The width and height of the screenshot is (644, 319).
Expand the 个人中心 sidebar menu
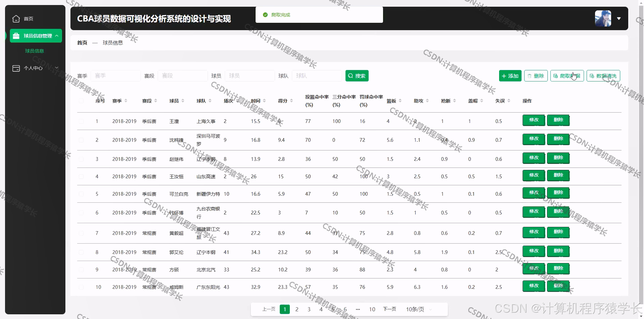[x=35, y=68]
